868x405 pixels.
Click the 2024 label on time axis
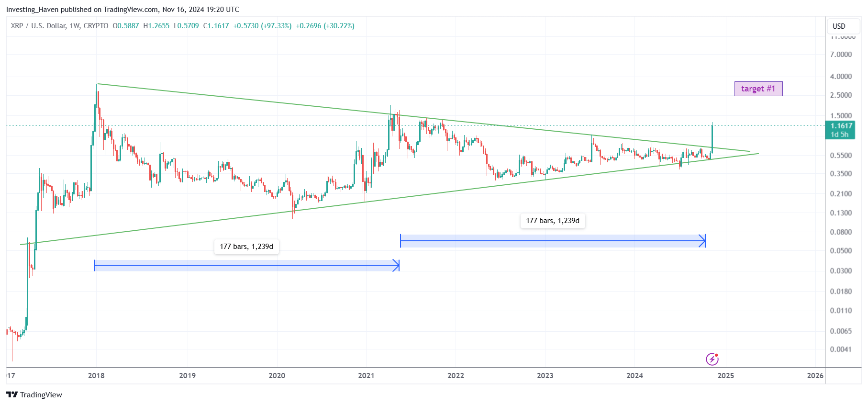tap(635, 376)
